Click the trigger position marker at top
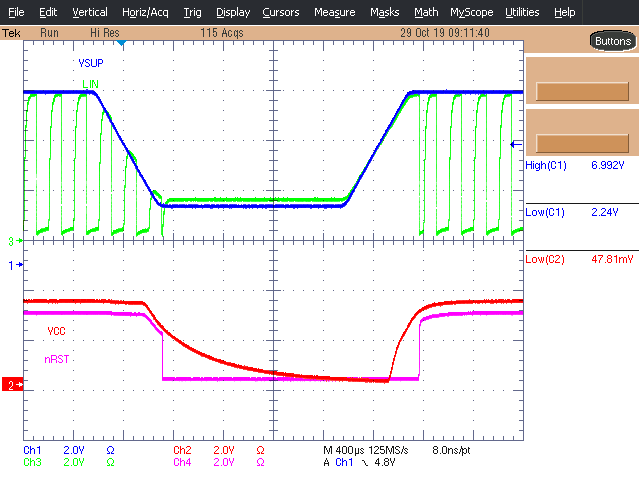The height and width of the screenshot is (480, 640). point(121,43)
